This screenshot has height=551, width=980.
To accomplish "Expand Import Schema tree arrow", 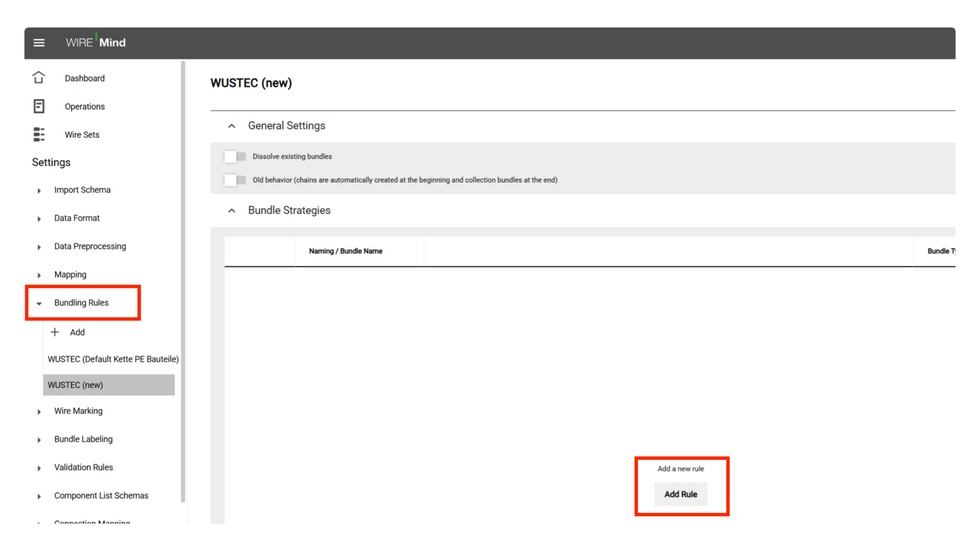I will (39, 191).
